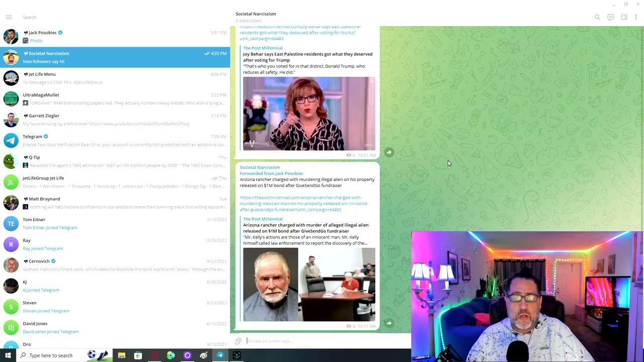
Task: Click the Cernovich channel avatar
Action: point(11,265)
